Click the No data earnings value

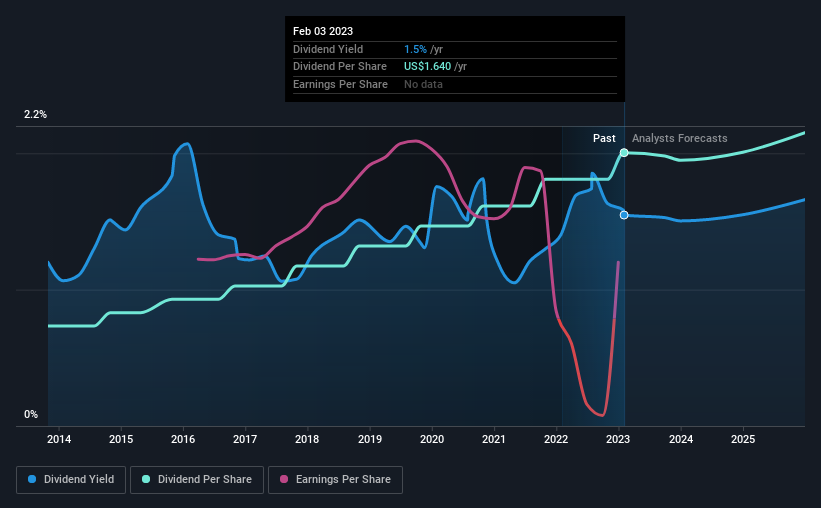[423, 84]
